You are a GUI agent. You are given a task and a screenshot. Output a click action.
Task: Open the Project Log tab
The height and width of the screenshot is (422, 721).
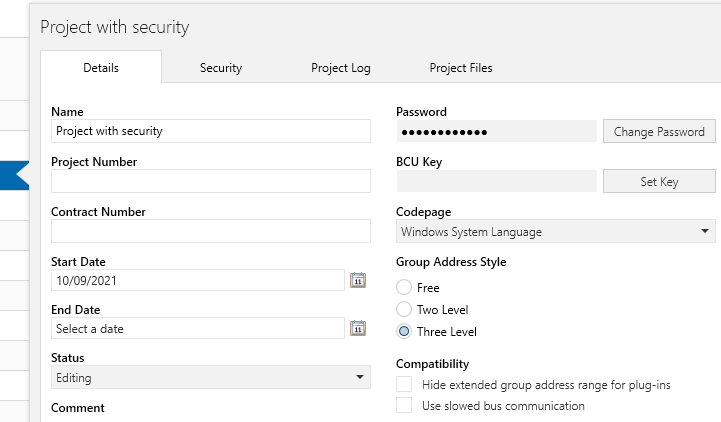tap(341, 68)
